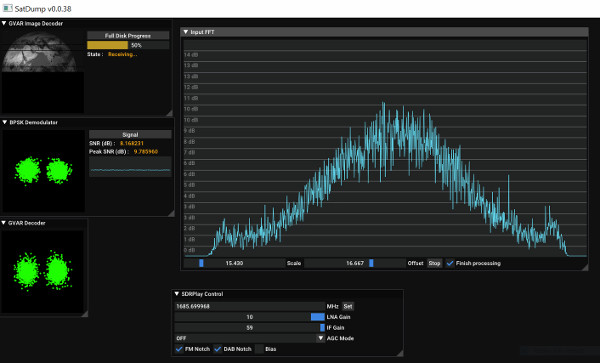This screenshot has height=363, width=600.
Task: Toggle the FM Notch checkbox
Action: (x=179, y=349)
